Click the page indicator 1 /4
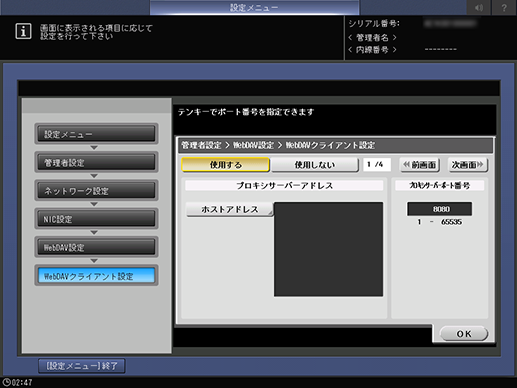517x388 pixels. pos(377,165)
